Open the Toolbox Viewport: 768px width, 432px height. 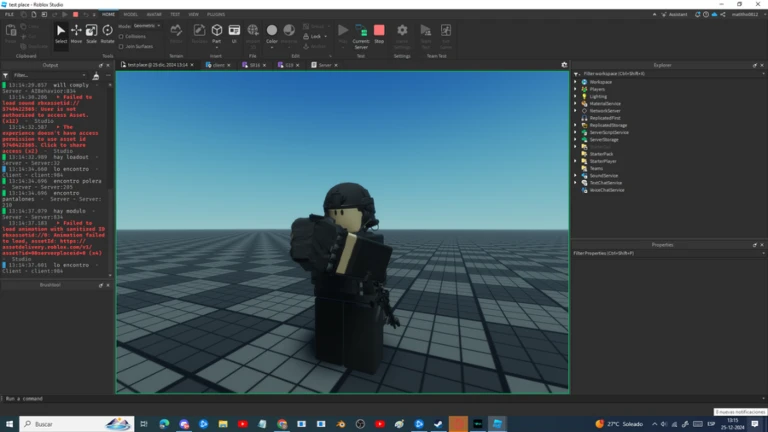pos(199,34)
